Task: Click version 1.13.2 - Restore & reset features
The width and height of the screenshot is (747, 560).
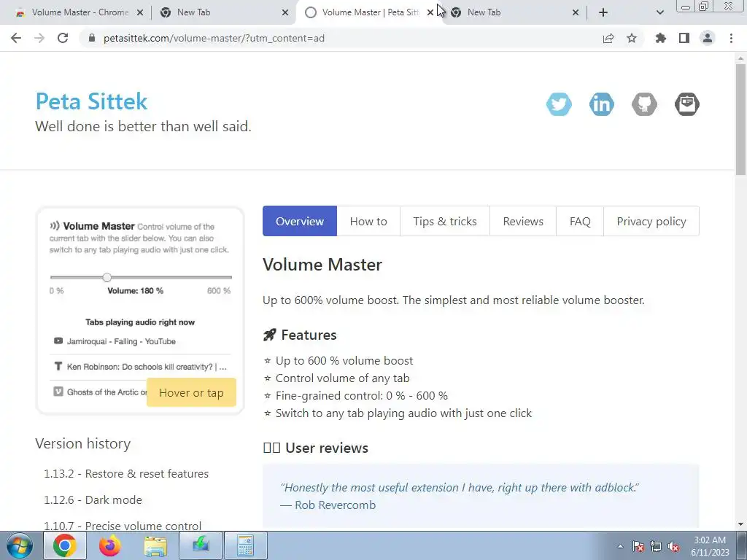Action: (x=126, y=473)
